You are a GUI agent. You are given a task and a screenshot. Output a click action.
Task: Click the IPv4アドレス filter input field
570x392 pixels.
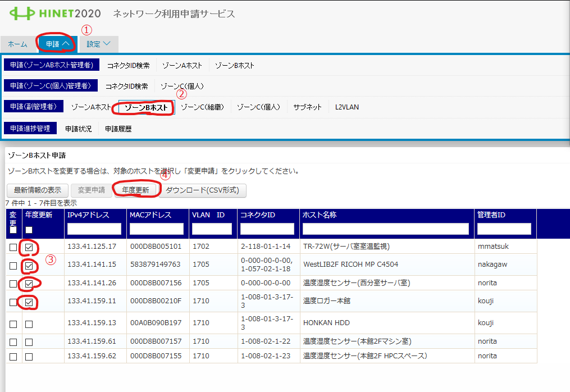tap(94, 229)
